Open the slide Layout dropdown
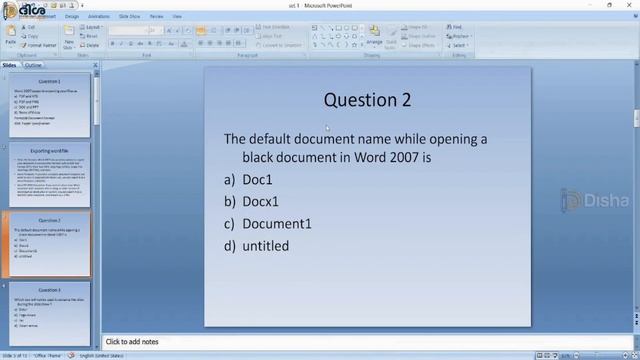 (91, 27)
